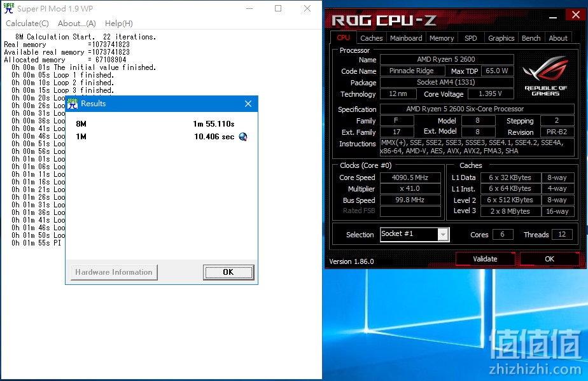Click the Revision value PiR-B2

557,132
